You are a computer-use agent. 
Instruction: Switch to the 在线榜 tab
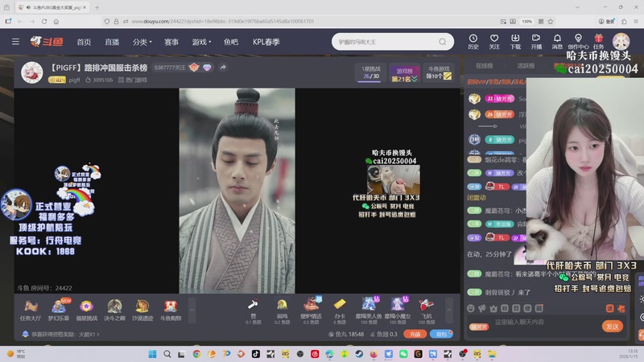(484, 66)
